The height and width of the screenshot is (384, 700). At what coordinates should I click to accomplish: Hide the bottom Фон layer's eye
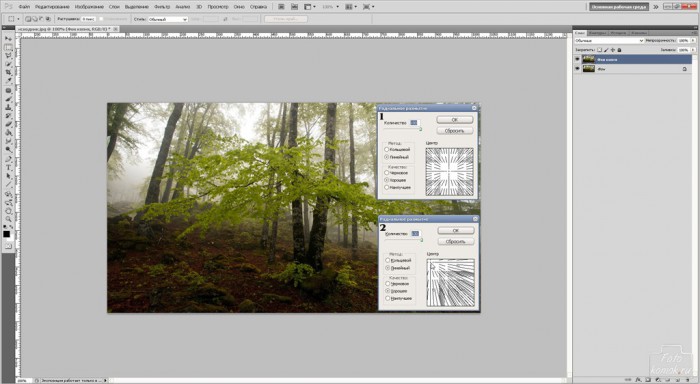(577, 68)
